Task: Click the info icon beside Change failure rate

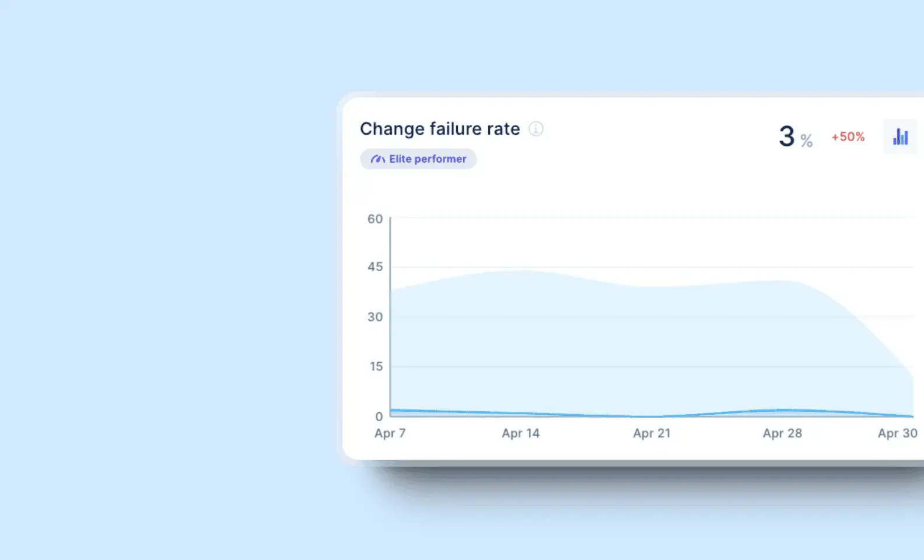Action: pos(536,129)
